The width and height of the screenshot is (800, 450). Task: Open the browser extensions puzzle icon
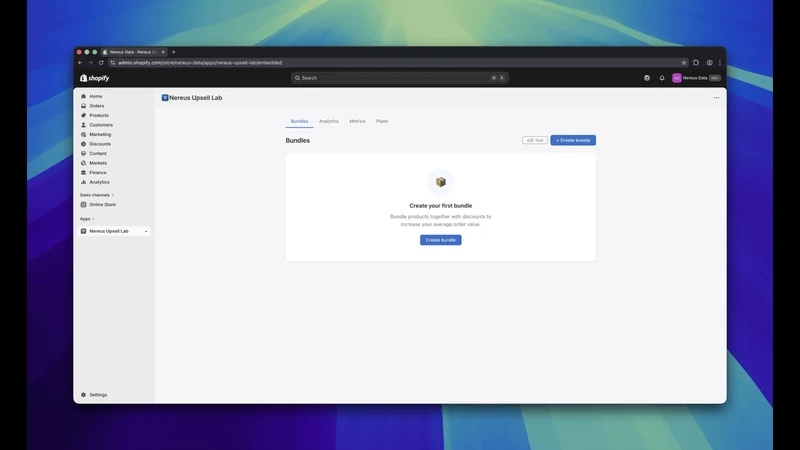click(696, 63)
